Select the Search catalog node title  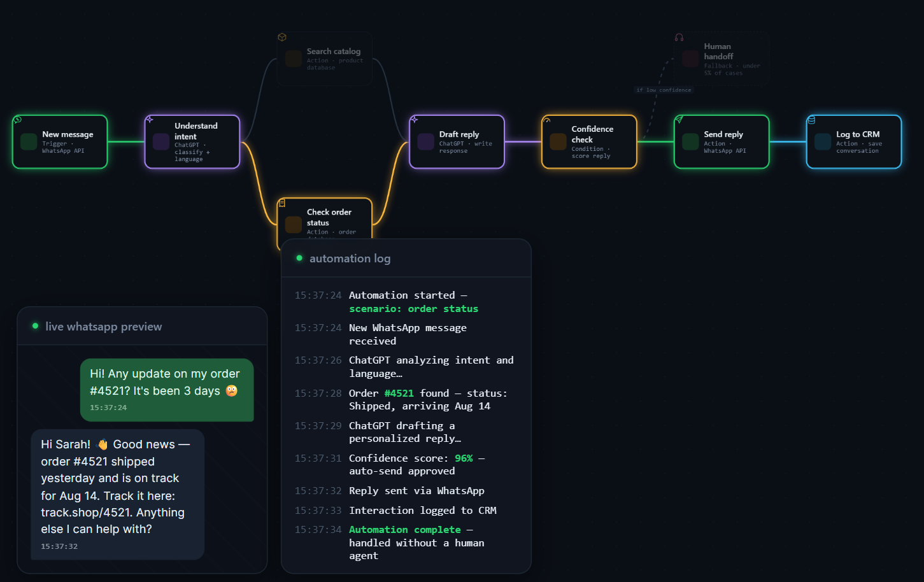coord(334,52)
